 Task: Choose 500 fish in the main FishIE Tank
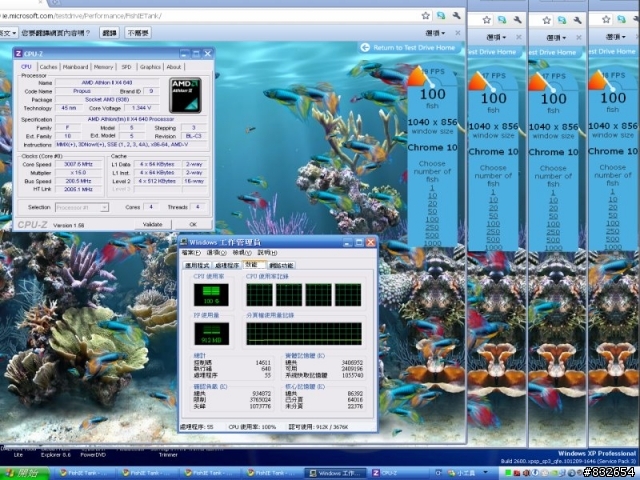pyautogui.click(x=432, y=235)
